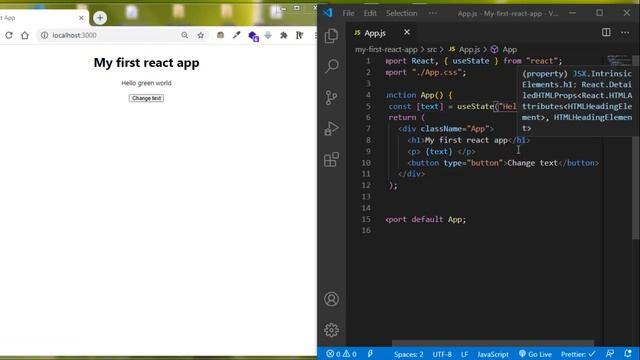Click the download arrow extension icon

click(268, 36)
